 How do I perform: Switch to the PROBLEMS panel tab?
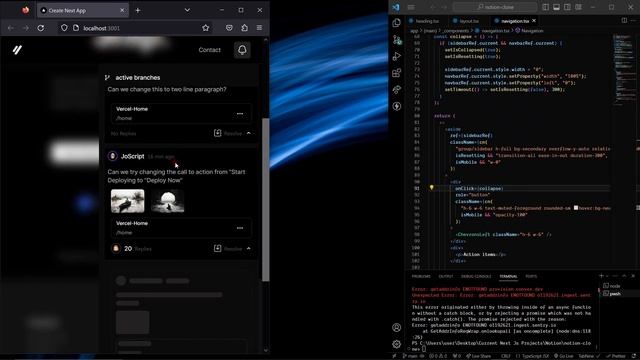(421, 276)
